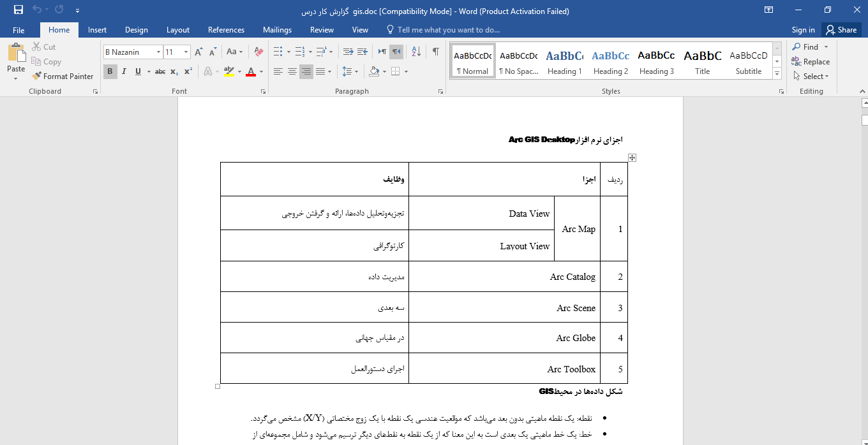Image resolution: width=868 pixels, height=445 pixels.
Task: Clear all formatting
Action: (x=258, y=52)
